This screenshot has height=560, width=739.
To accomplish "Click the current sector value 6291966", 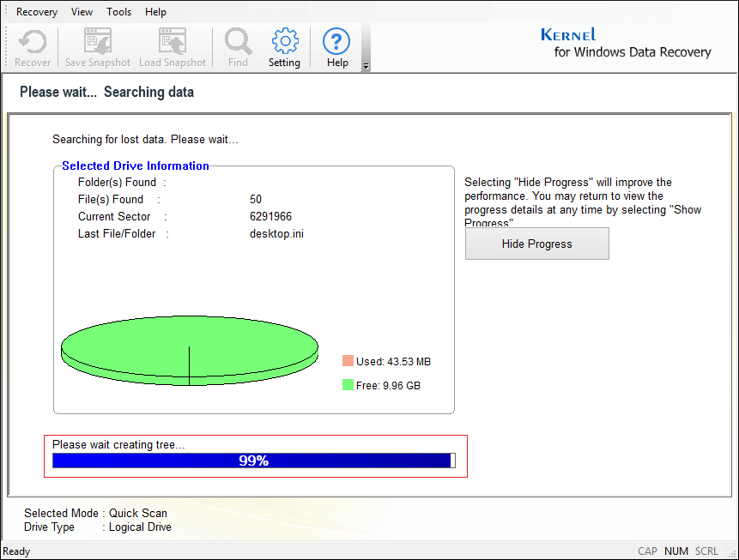I will (270, 216).
